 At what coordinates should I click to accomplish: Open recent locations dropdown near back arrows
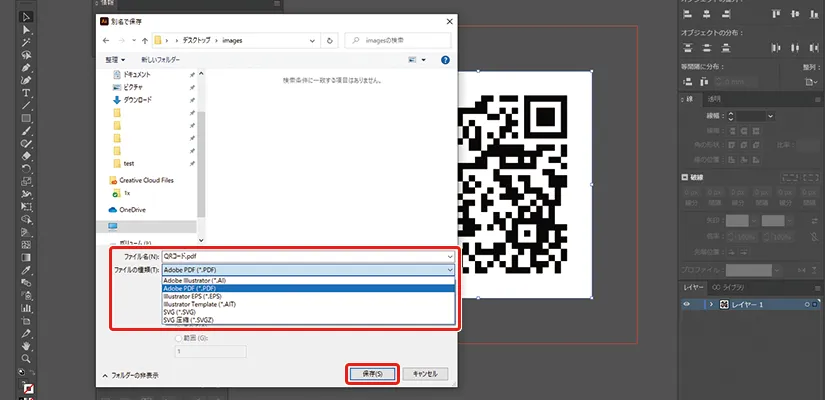click(134, 41)
